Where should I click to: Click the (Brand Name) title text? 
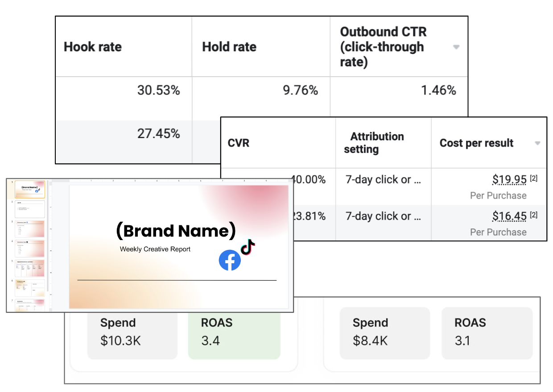click(x=176, y=231)
